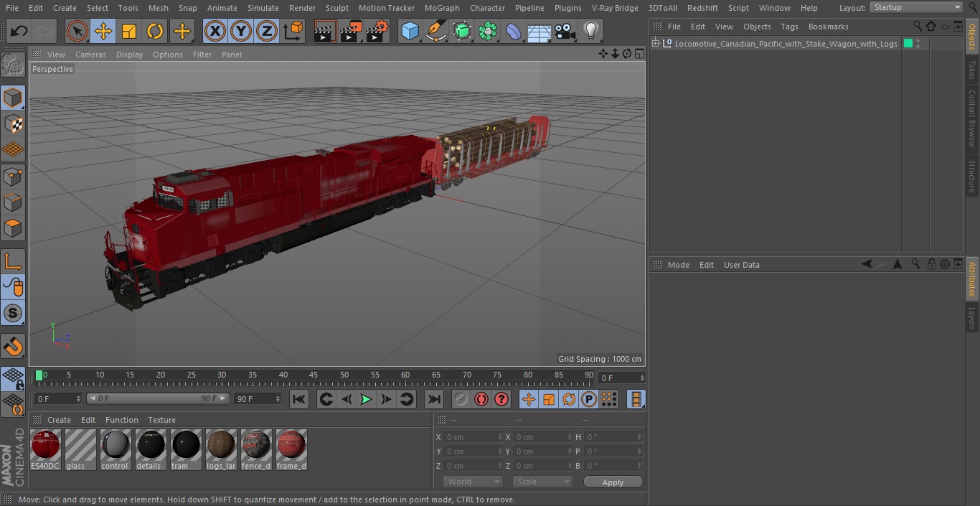Screen dimensions: 980x506
Task: Open the Spline Pen tool
Action: tap(435, 31)
